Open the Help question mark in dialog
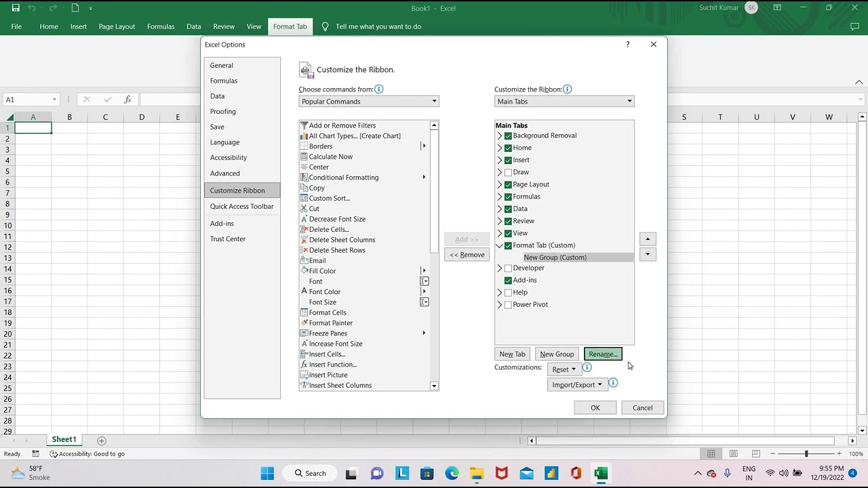 coord(627,44)
